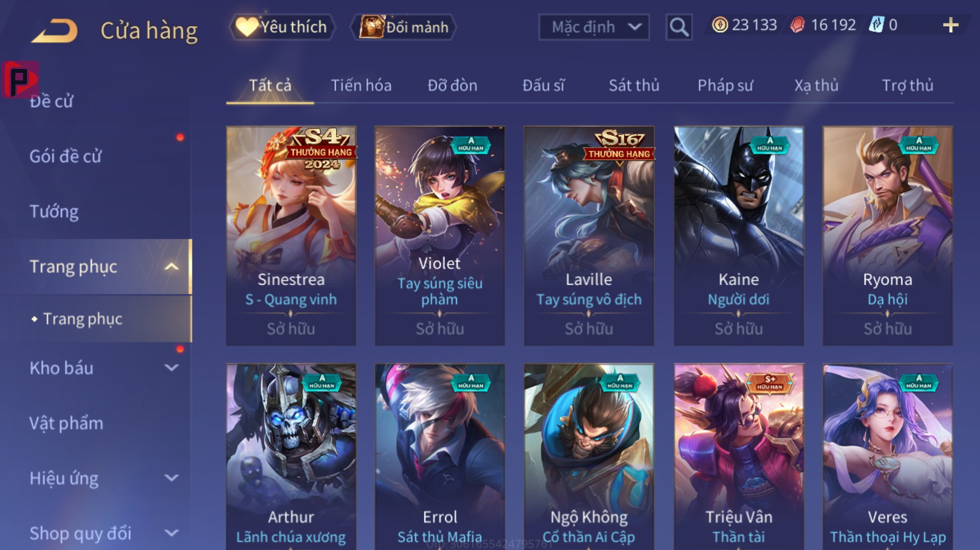980x550 pixels.
Task: Click the gold coin balance icon
Action: 720,25
